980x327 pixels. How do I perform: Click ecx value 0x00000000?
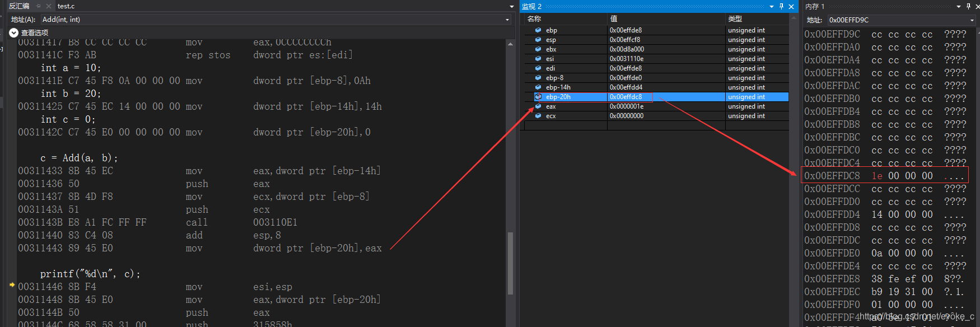(626, 116)
